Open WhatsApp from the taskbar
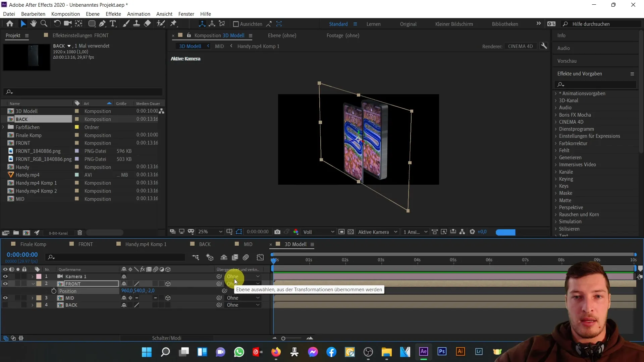 click(239, 352)
